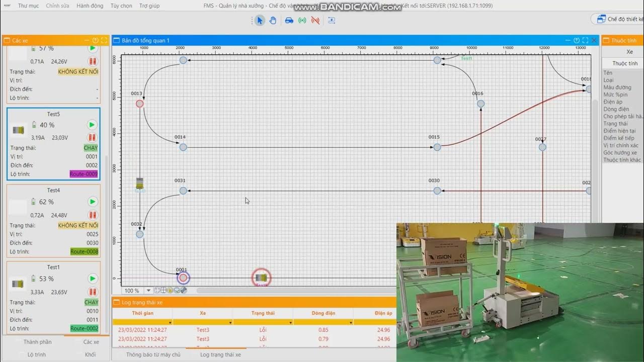This screenshot has height=362, width=644.
Task: Open the Tùy chọn menu
Action: [x=121, y=6]
